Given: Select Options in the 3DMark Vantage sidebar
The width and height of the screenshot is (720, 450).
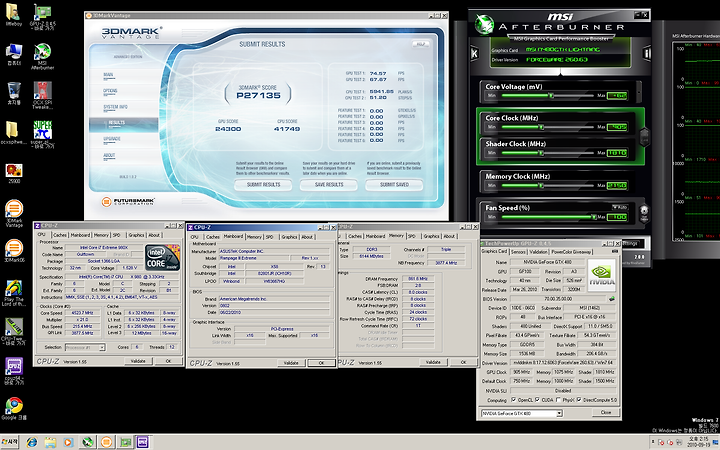Looking at the screenshot, I should click(110, 91).
